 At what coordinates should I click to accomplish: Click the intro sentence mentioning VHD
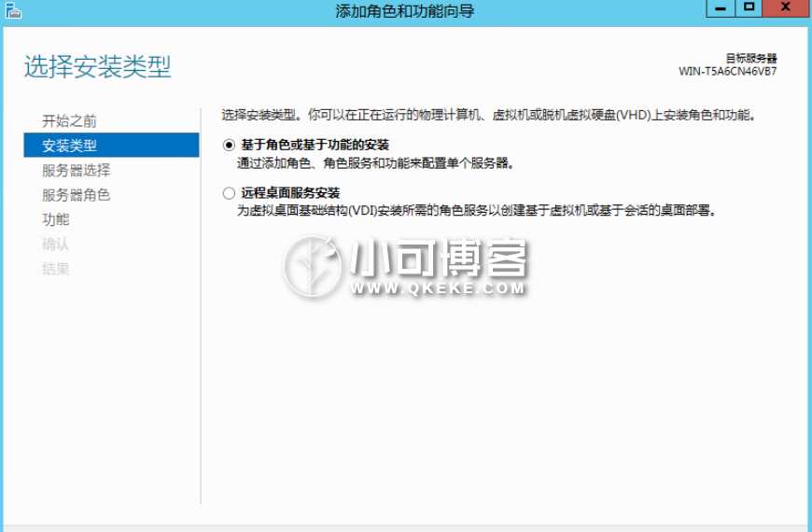(488, 115)
